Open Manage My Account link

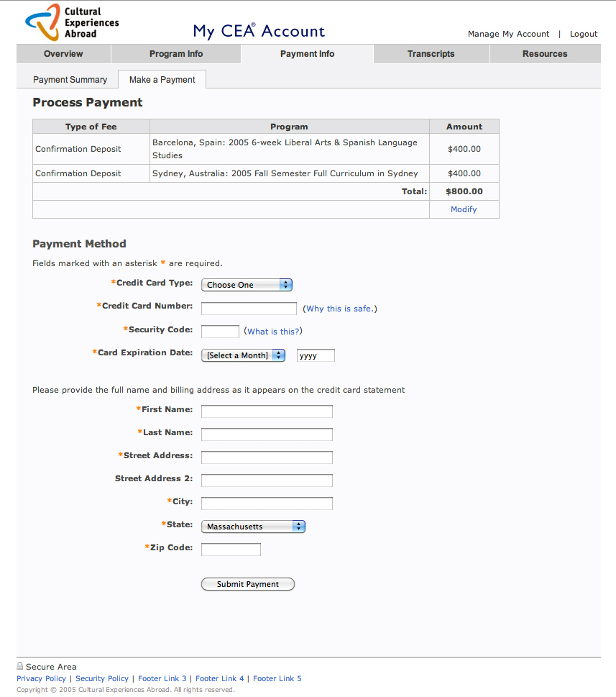coord(508,34)
